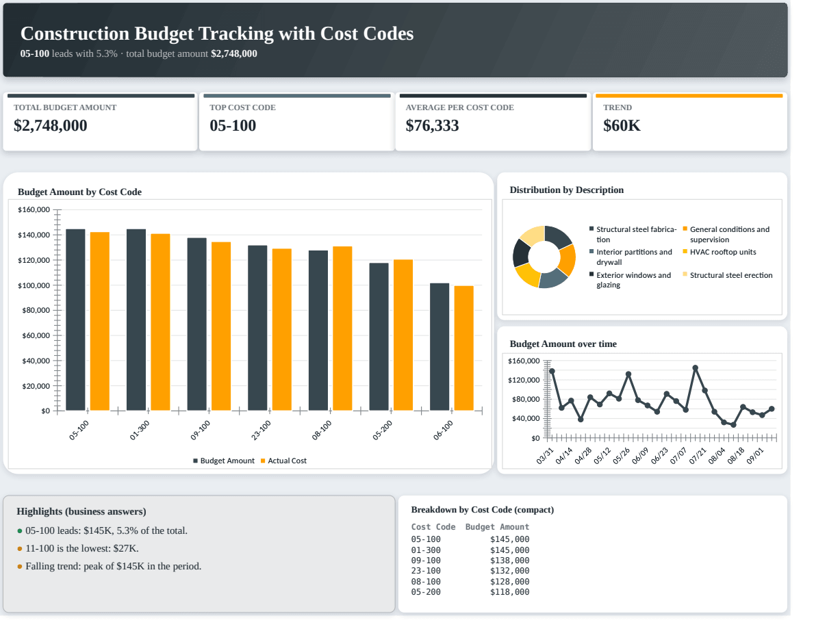
Task: Select the Average Per Cost Code card
Action: pyautogui.click(x=493, y=122)
